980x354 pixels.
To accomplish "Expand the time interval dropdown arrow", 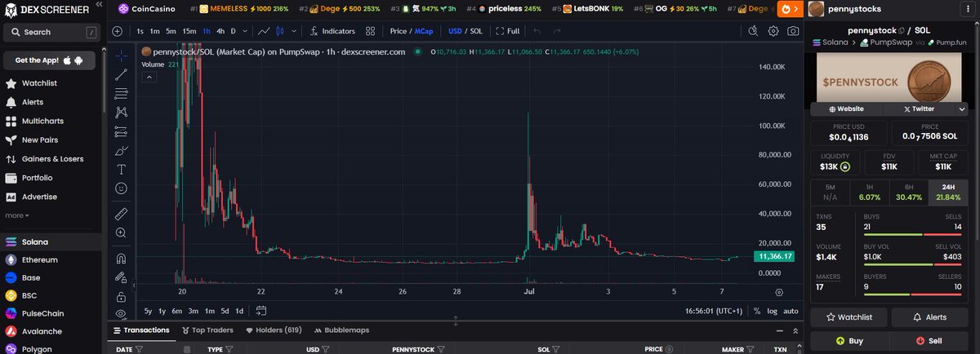I will 246,31.
